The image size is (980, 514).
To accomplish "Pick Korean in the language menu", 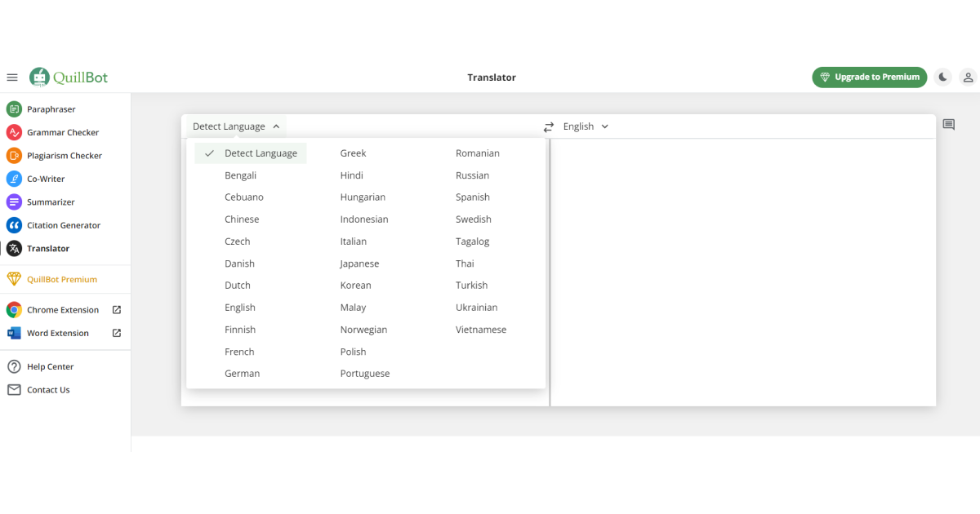I will point(356,286).
